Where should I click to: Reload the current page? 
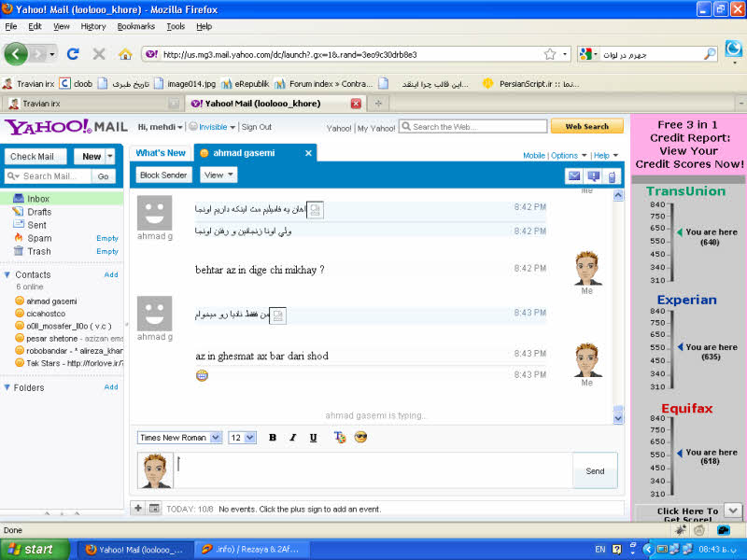coord(73,54)
